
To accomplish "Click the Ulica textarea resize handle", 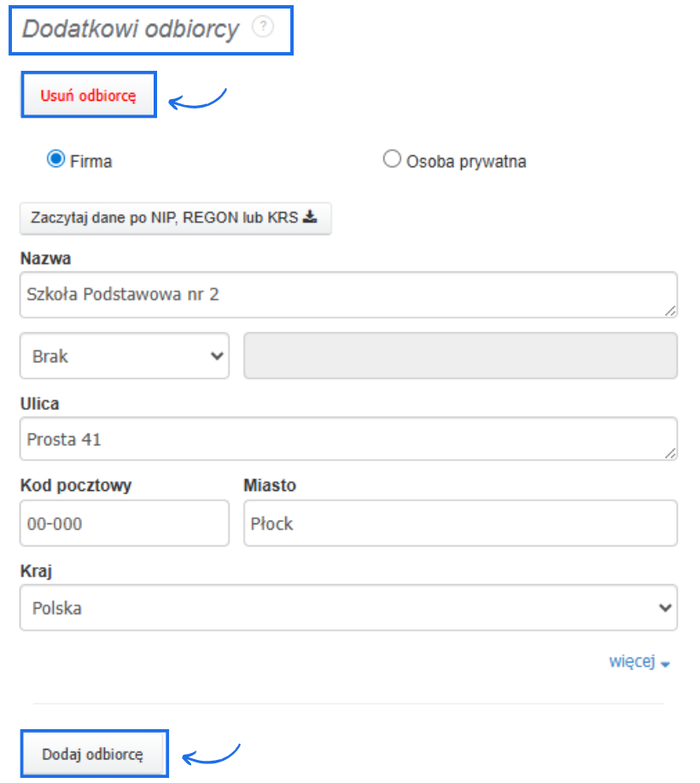I will pyautogui.click(x=671, y=454).
